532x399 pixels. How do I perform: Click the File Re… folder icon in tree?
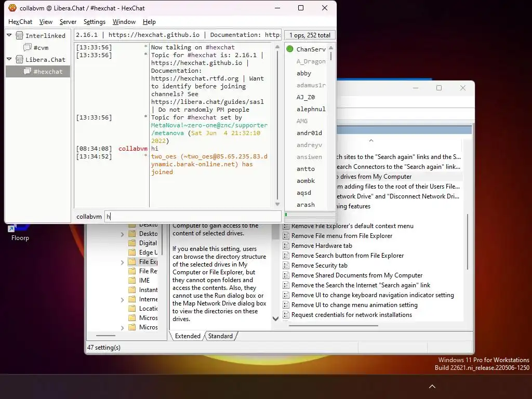pos(132,271)
